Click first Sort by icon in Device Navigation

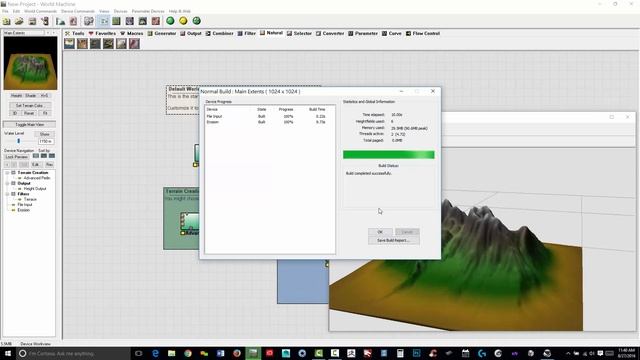(36, 156)
